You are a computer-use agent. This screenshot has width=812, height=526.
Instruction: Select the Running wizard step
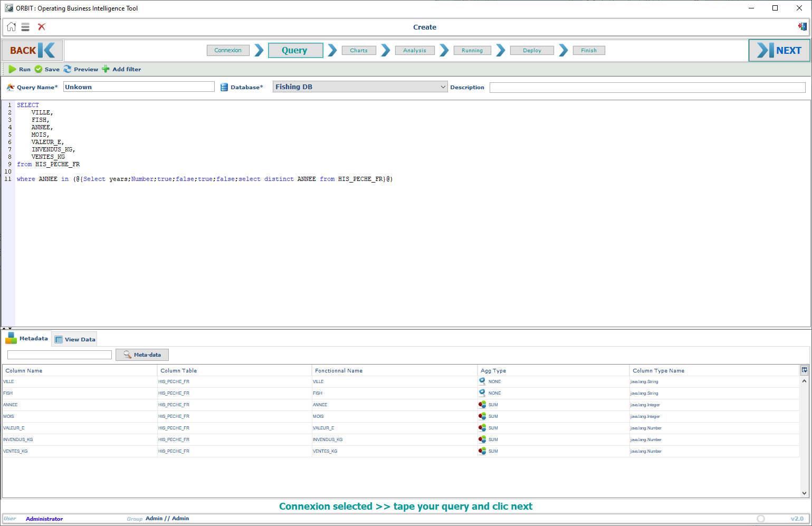(472, 50)
